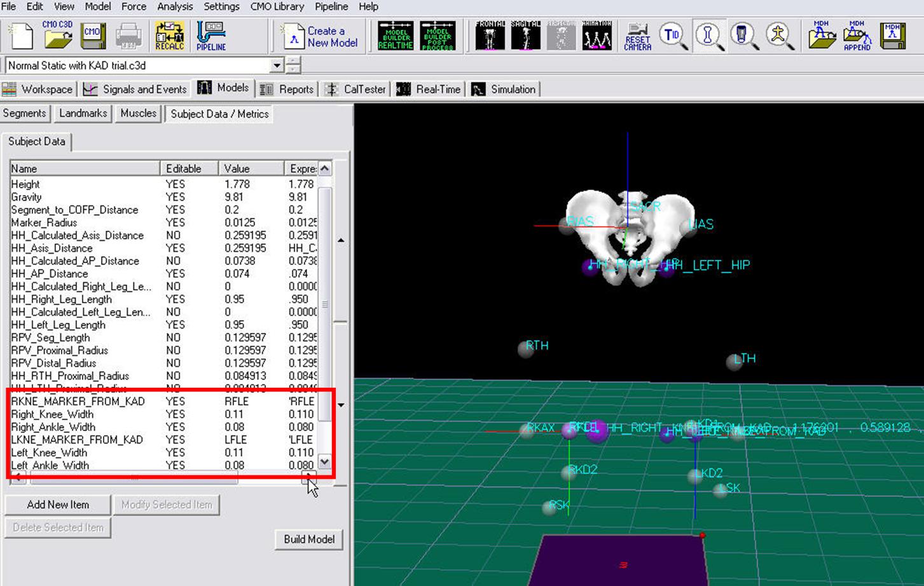Click the TID magnifier icon
Viewport: 924px width, 586px height.
[x=673, y=36]
